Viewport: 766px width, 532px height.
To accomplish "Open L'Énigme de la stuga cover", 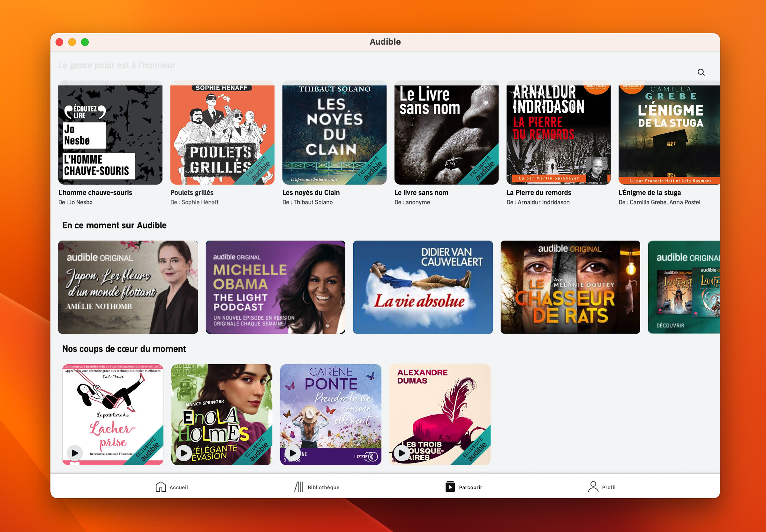I will pyautogui.click(x=670, y=134).
